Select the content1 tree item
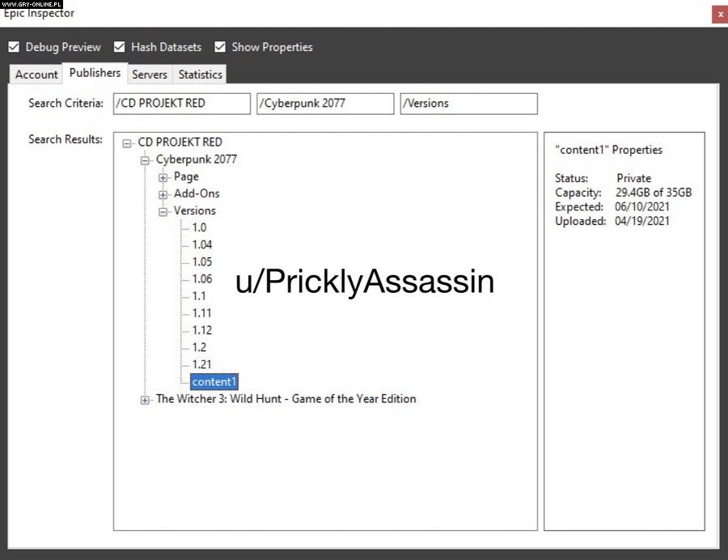 [214, 382]
